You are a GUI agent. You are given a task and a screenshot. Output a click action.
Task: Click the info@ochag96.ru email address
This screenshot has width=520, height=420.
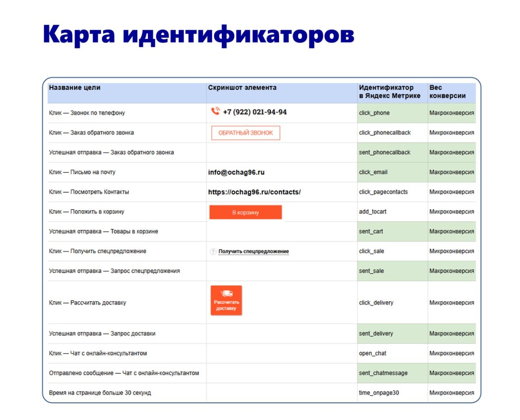coord(236,172)
